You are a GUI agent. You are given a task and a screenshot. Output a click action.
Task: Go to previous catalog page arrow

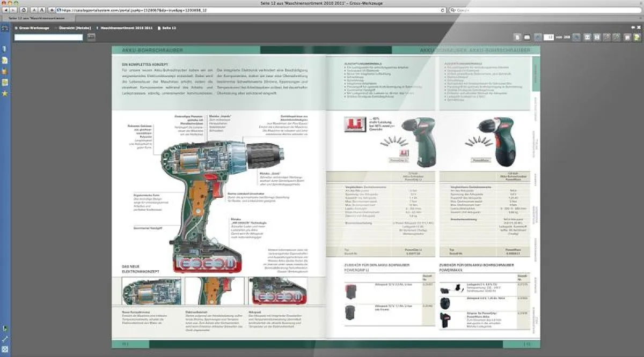[538, 37]
